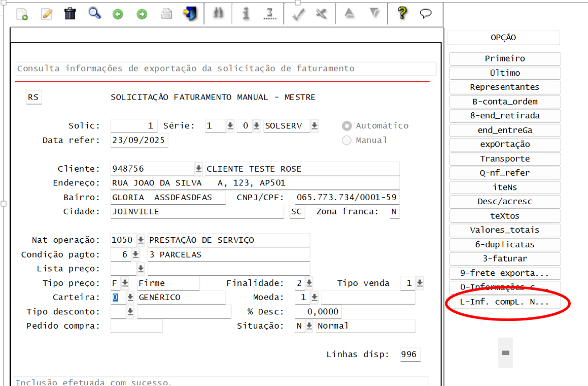
Task: Click the 8-end_retirada option
Action: click(x=505, y=116)
